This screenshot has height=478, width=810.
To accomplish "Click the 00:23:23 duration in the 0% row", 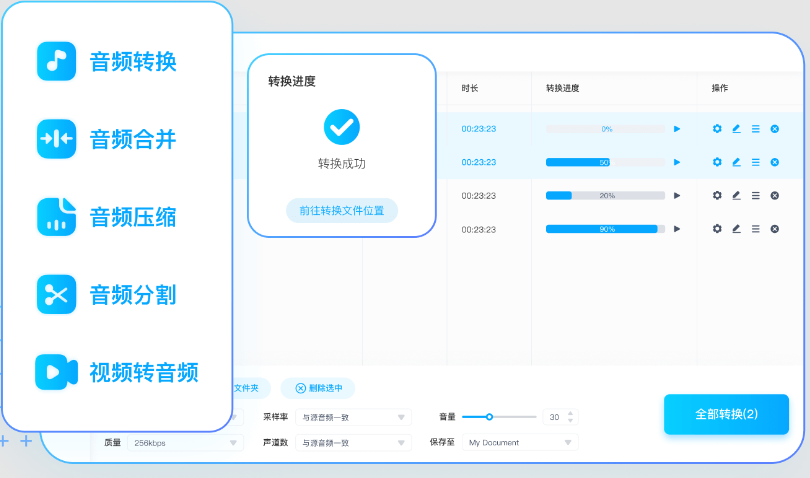I will (479, 129).
